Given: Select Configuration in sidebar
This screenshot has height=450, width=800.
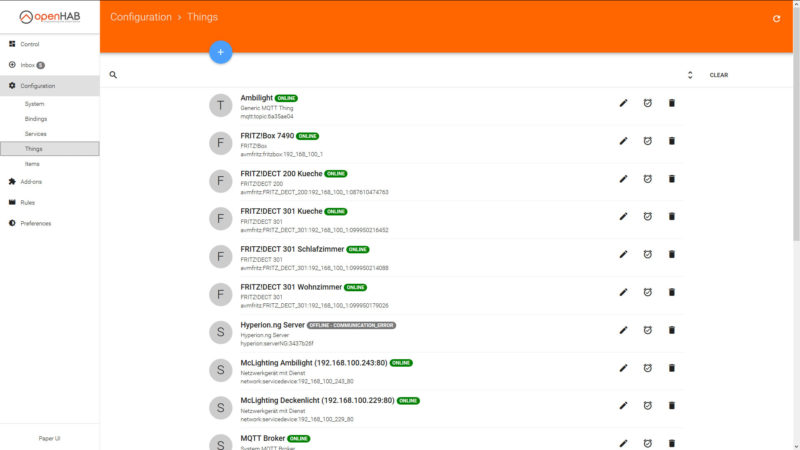Looking at the screenshot, I should [x=49, y=86].
